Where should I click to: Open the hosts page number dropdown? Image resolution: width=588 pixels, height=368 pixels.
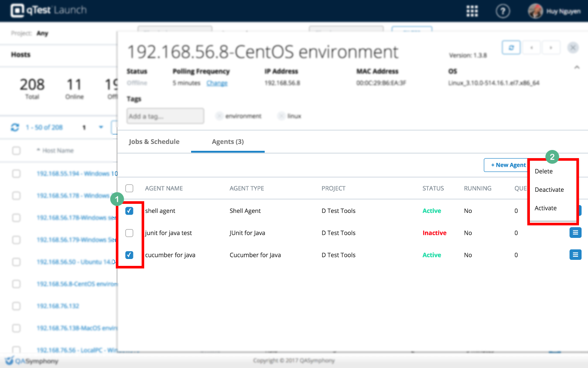click(x=101, y=128)
